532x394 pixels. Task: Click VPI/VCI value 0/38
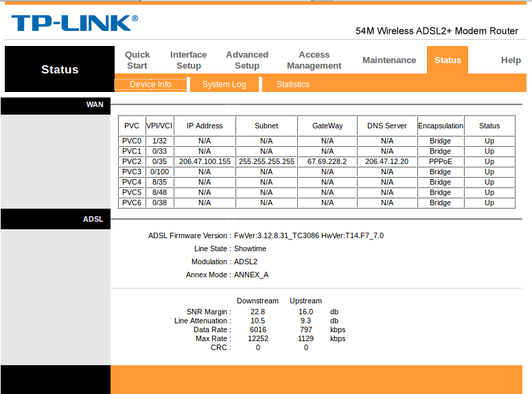coord(159,202)
